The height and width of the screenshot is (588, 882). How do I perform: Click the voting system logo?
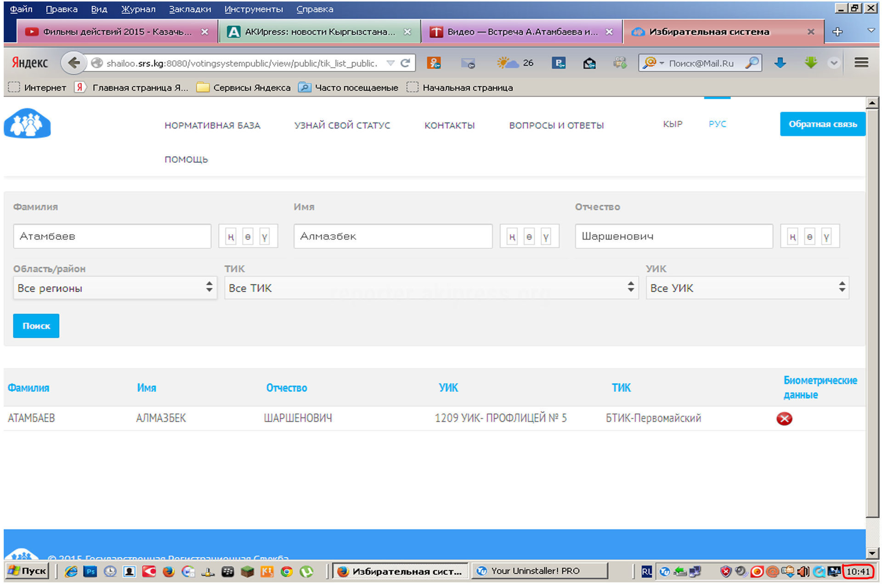(27, 123)
